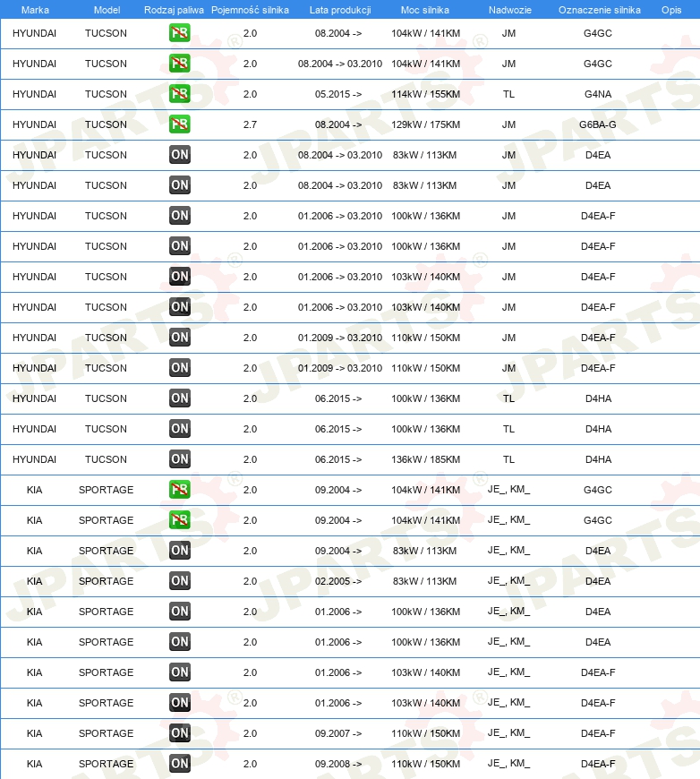Click the diesel ON icon in the Sportage 09.2004 D4EA row

179,551
